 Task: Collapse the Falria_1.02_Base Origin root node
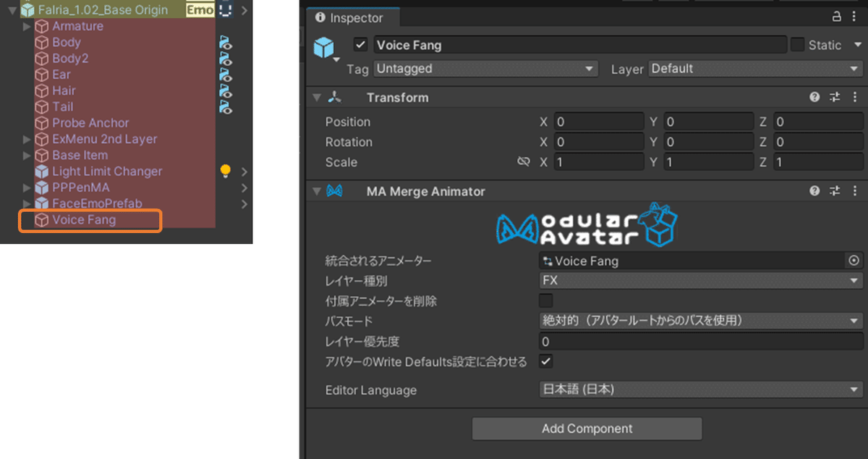coord(12,10)
